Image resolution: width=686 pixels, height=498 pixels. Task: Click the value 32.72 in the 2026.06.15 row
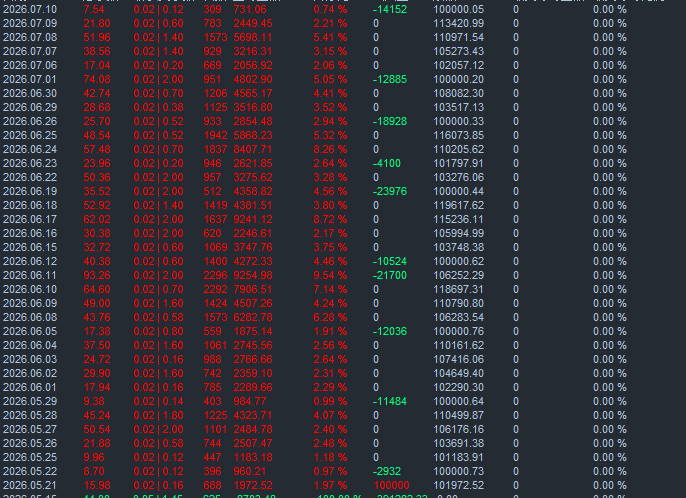pos(97,247)
